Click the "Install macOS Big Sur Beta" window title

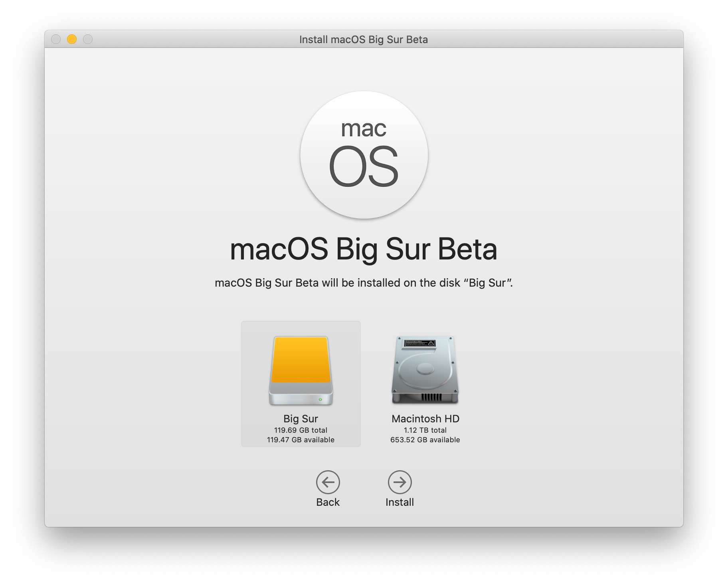coord(364,40)
